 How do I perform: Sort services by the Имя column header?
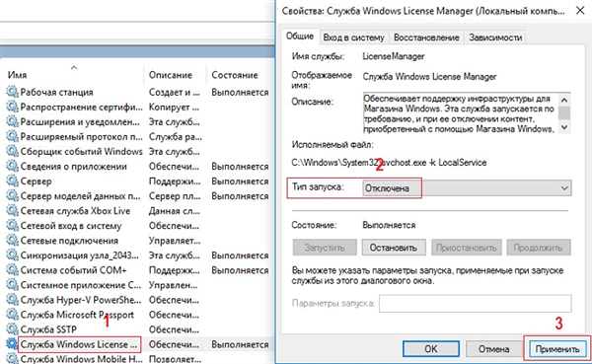pyautogui.click(x=18, y=75)
